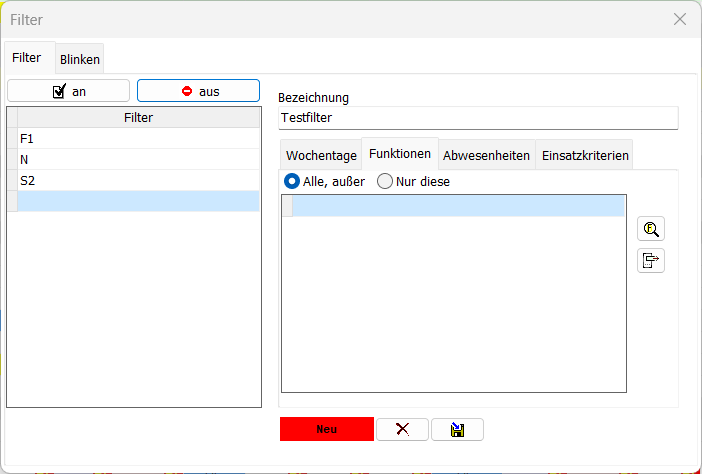Select filter N in the list
Image resolution: width=702 pixels, height=474 pixels.
[138, 160]
